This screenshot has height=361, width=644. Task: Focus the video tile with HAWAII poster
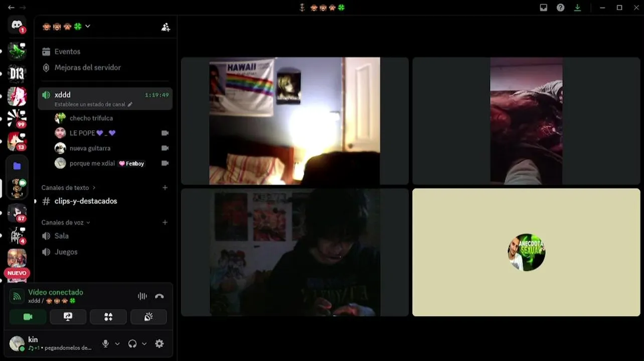point(295,121)
